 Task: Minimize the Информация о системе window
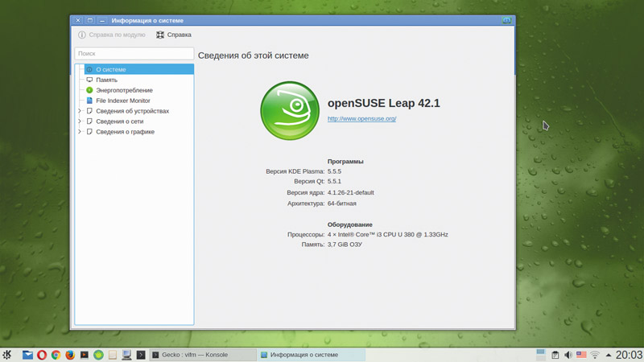pos(102,20)
